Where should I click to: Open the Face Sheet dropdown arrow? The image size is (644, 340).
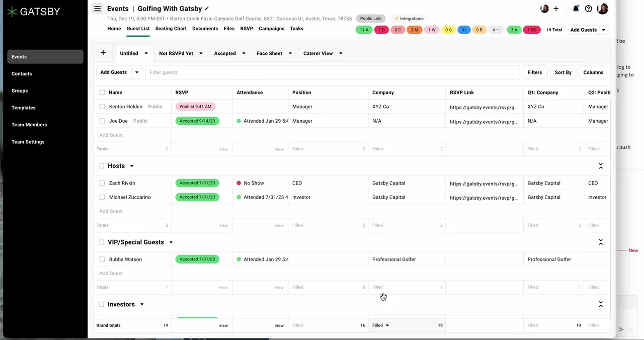[290, 53]
